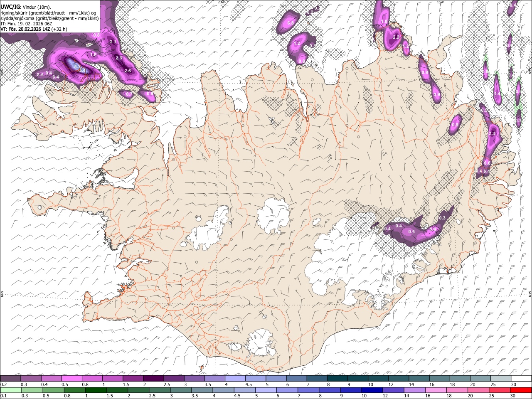Click the 0.7 value label on the map
Screen dimensions: 532x399
tap(129, 94)
